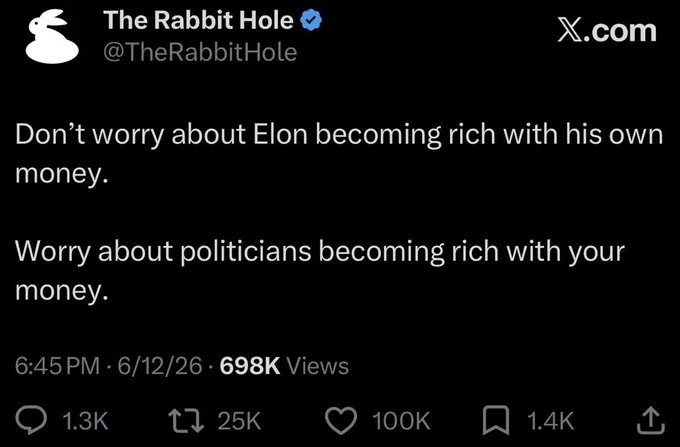
Task: View the 25K reposts count
Action: [x=239, y=421]
